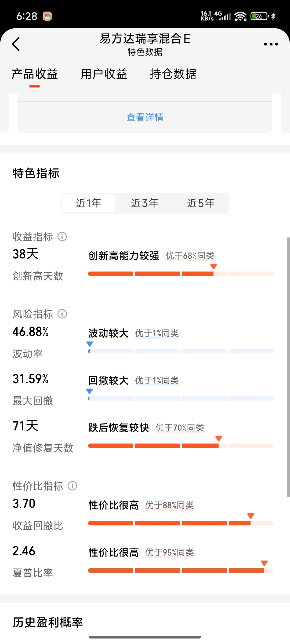
Task: Tap the 历史盈利概率 section heading
Action: [48, 623]
